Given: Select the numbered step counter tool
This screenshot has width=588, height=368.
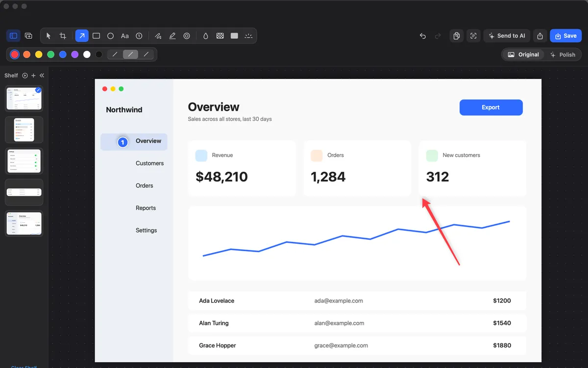Looking at the screenshot, I should point(139,36).
